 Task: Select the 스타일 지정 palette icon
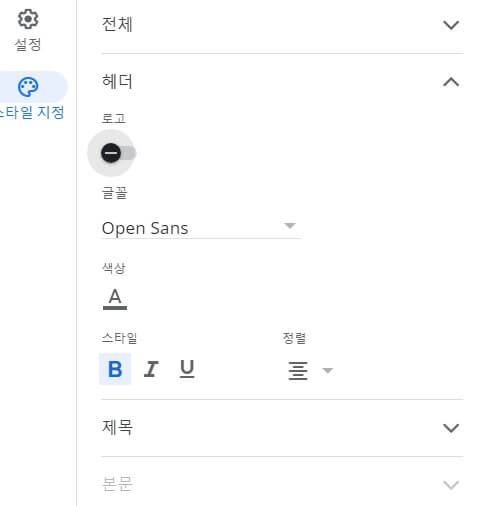(x=28, y=87)
